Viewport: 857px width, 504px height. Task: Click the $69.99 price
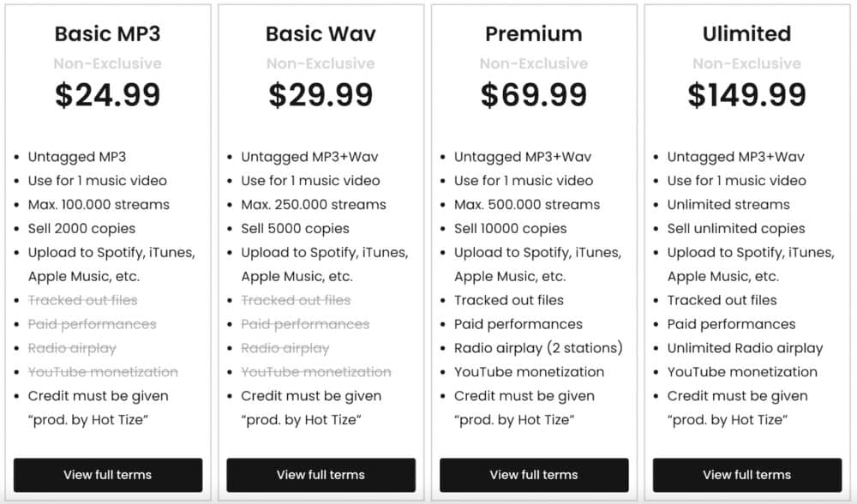[x=534, y=95]
